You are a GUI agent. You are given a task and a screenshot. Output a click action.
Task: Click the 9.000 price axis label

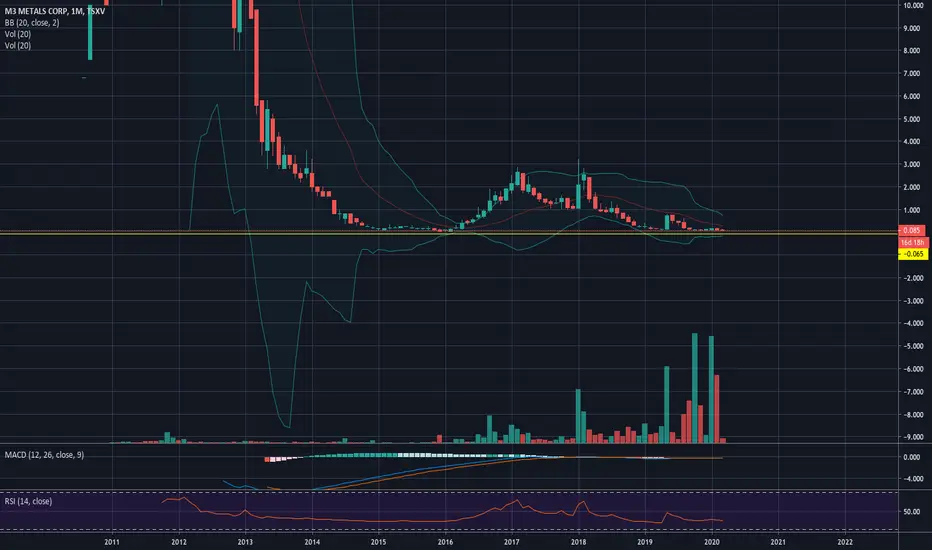(x=912, y=28)
